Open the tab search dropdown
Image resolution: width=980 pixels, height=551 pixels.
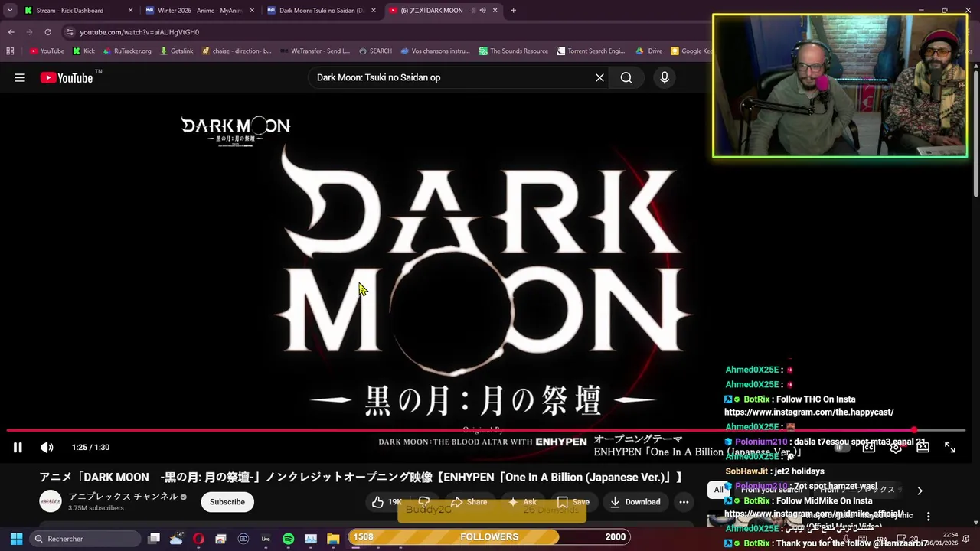(10, 11)
